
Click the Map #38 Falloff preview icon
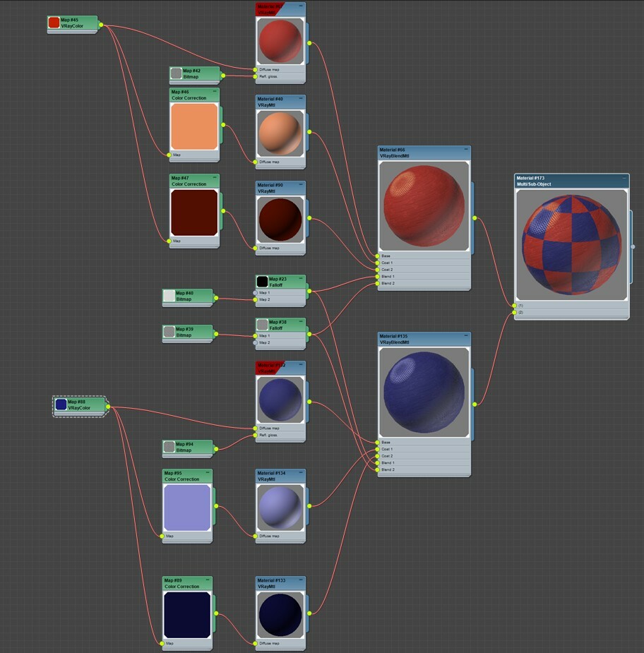tap(262, 325)
